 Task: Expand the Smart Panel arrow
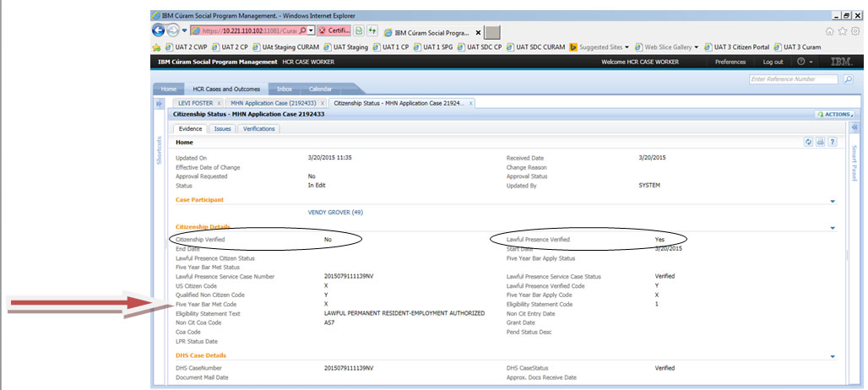coord(854,127)
